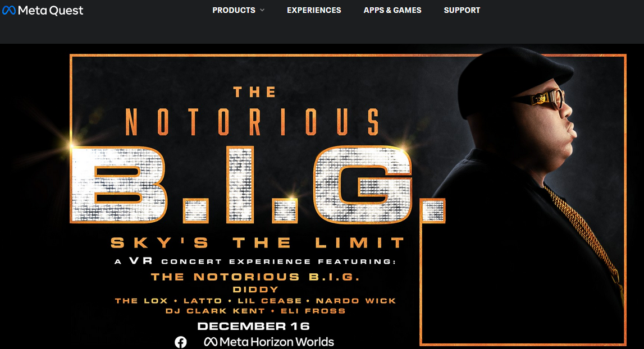Go to the EXPERIENCES page
This screenshot has width=644, height=349.
[x=314, y=10]
